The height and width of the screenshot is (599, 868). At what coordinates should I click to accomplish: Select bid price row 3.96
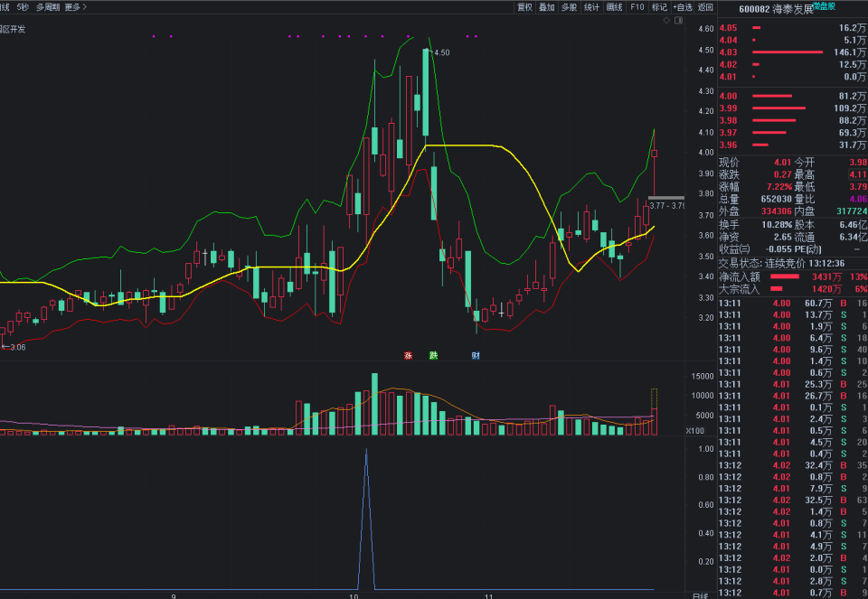tap(792, 145)
